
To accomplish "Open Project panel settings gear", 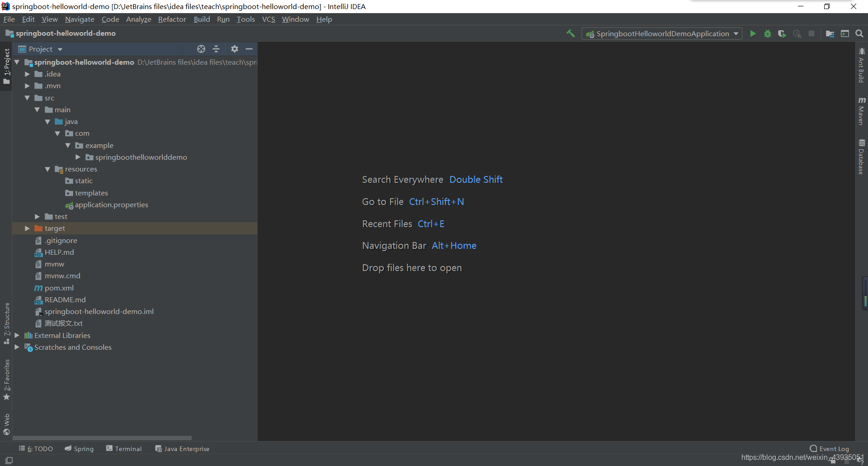I will 234,49.
